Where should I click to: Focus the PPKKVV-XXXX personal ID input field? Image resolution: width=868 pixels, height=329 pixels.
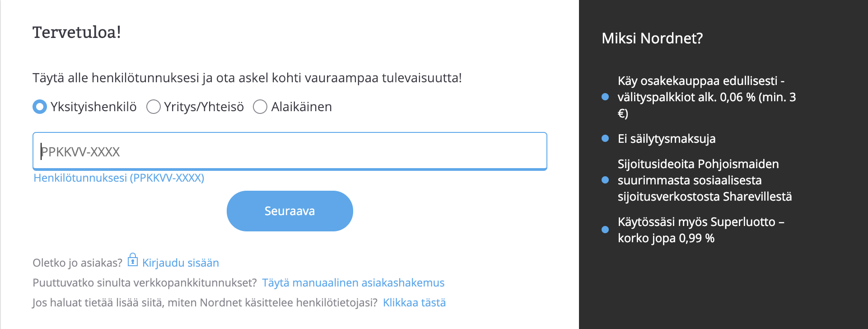click(289, 151)
